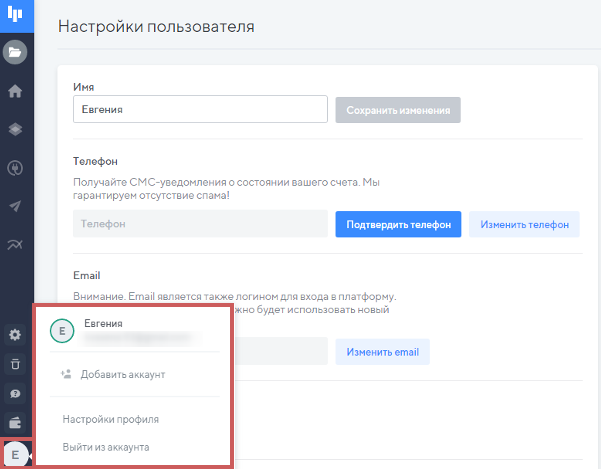Click the Изменить телефон button

coord(524,224)
